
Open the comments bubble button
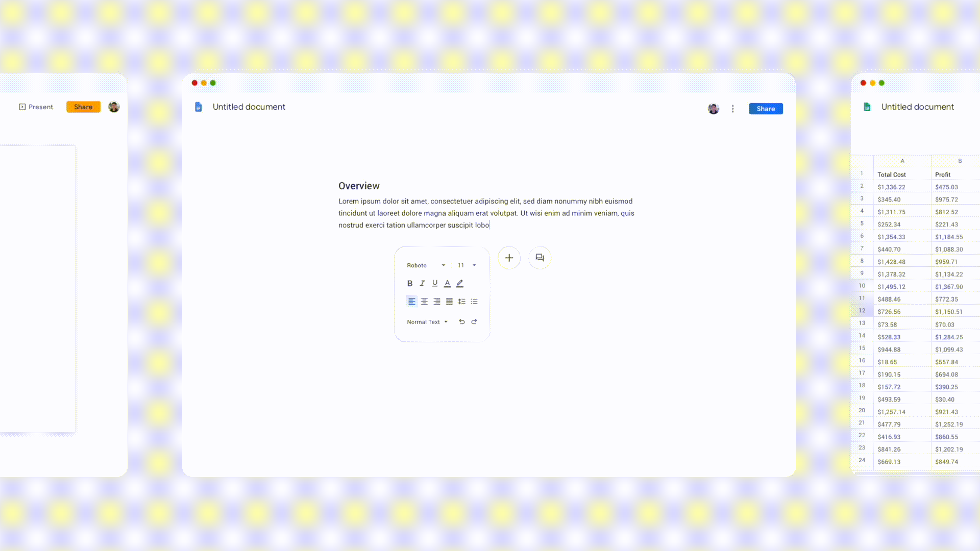pyautogui.click(x=540, y=258)
